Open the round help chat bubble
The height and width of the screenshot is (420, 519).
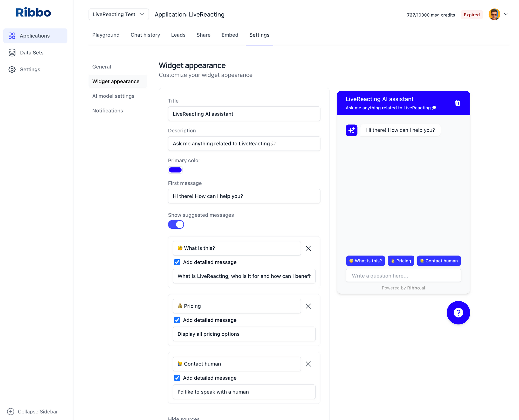click(458, 313)
